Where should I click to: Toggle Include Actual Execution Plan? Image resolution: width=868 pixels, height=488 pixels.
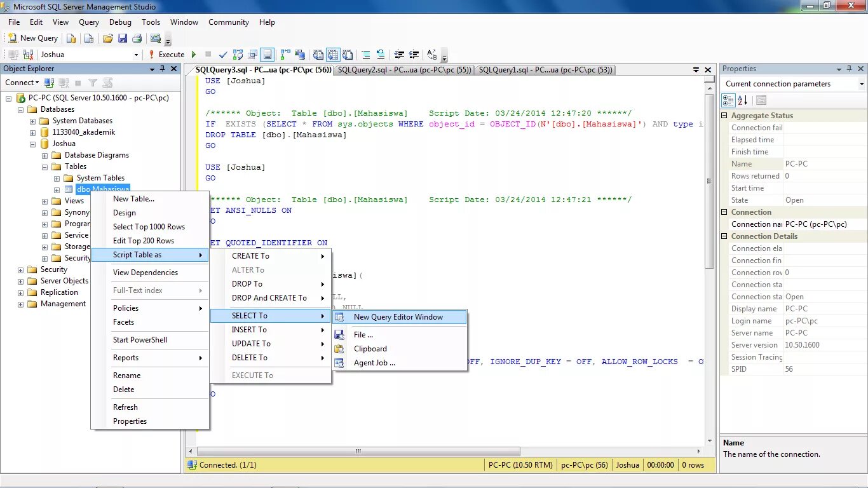click(285, 55)
